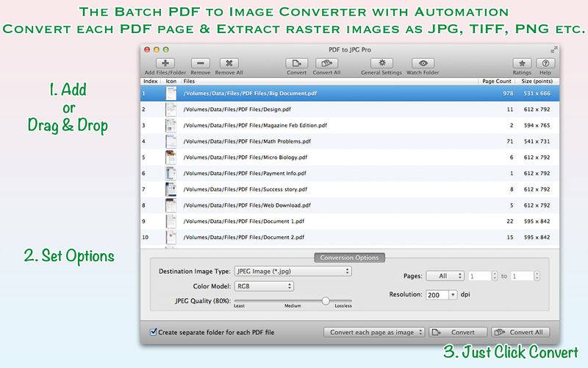Select the Micro Biology.pdf row
Screen dimensions: 588x368
[350, 158]
